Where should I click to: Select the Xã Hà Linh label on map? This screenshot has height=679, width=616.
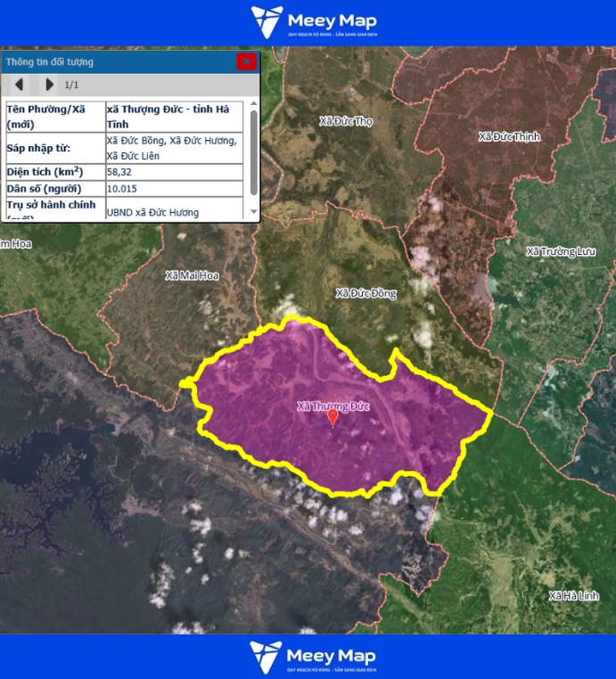click(572, 594)
